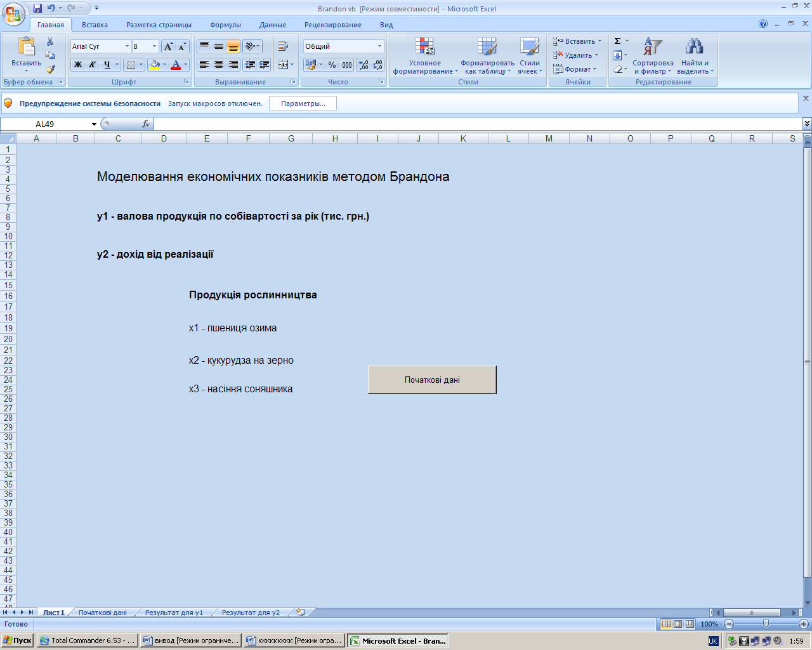
Task: Open Format as Table (Форматировать как таблицу) menu
Action: pyautogui.click(x=487, y=56)
